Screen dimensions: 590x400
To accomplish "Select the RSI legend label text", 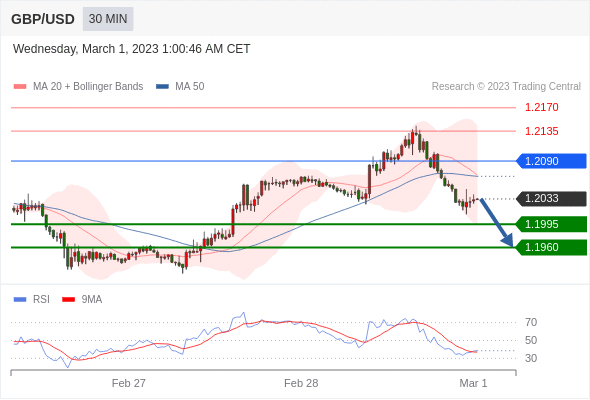I will coord(41,300).
